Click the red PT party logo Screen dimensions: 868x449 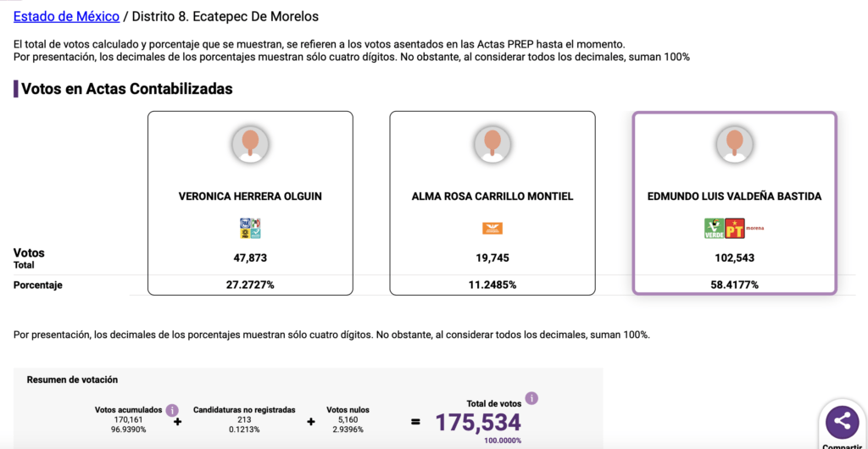tap(734, 228)
